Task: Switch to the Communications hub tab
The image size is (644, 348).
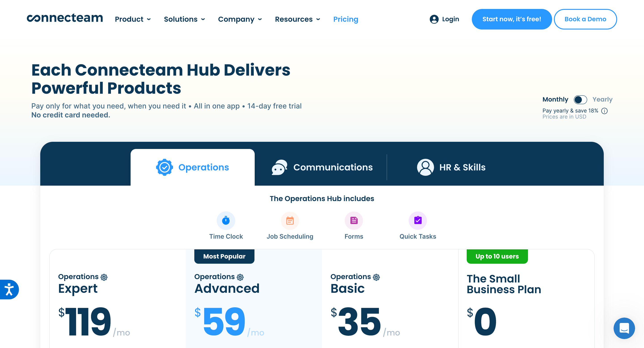Action: coord(322,167)
